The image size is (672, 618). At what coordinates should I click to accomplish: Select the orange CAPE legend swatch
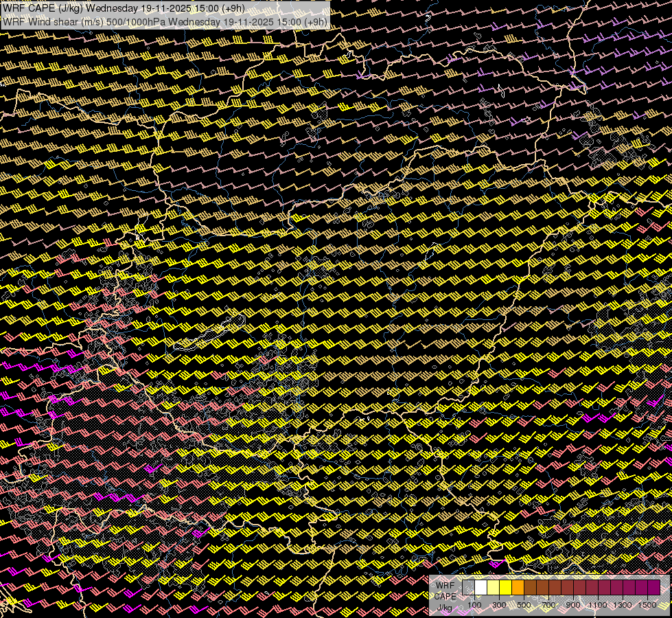click(518, 587)
